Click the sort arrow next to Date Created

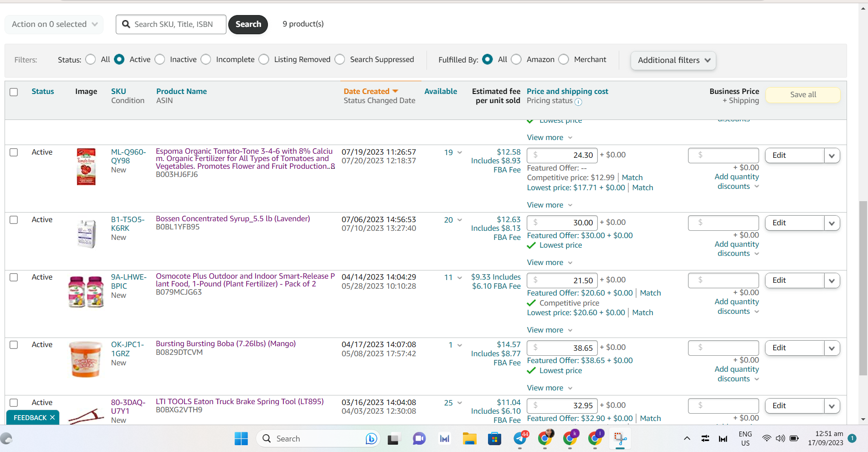click(395, 91)
